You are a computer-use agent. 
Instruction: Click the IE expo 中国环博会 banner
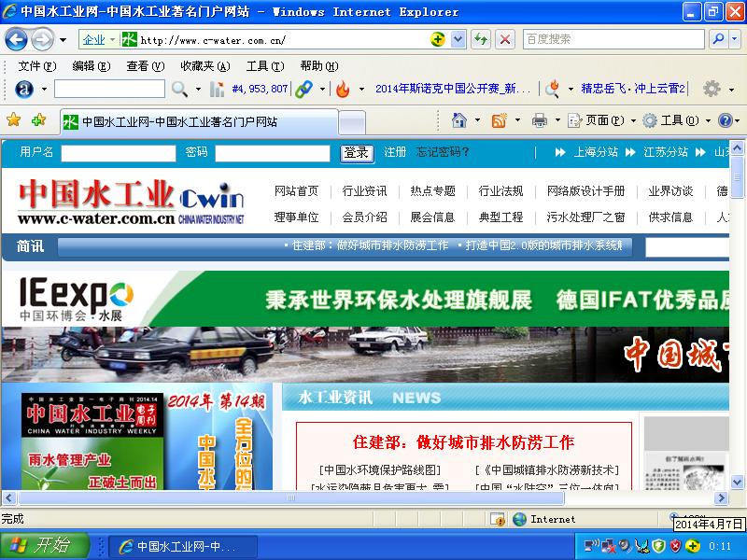[x=365, y=299]
